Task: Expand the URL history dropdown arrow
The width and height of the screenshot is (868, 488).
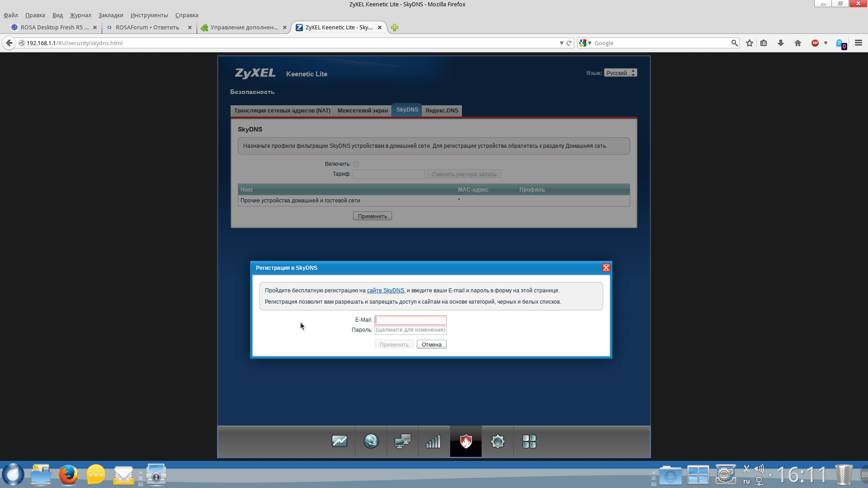Action: tap(561, 43)
